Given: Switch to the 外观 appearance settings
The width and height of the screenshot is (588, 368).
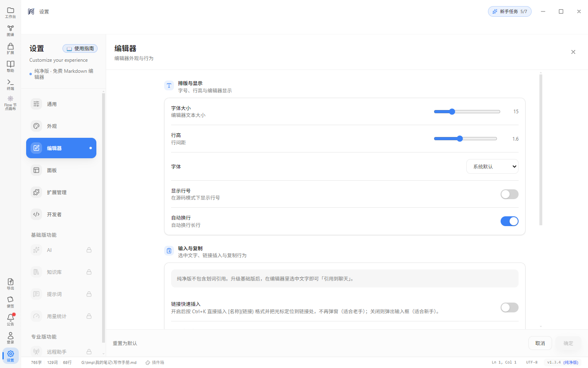Looking at the screenshot, I should [61, 126].
